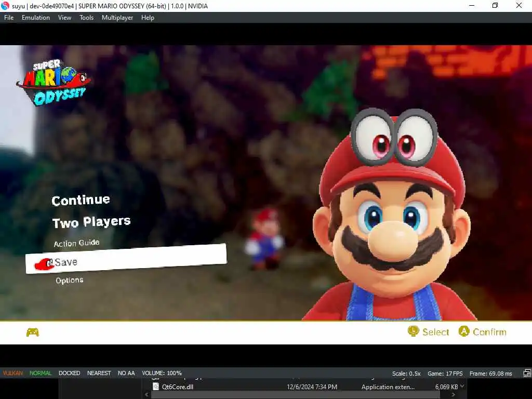The image size is (532, 399).
Task: Click the Application exten... type cell
Action: tap(388, 387)
